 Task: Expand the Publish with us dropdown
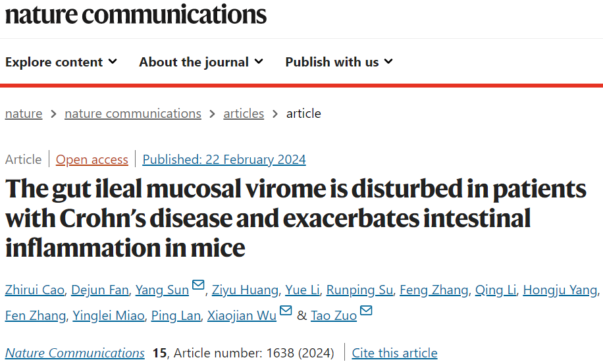[339, 62]
